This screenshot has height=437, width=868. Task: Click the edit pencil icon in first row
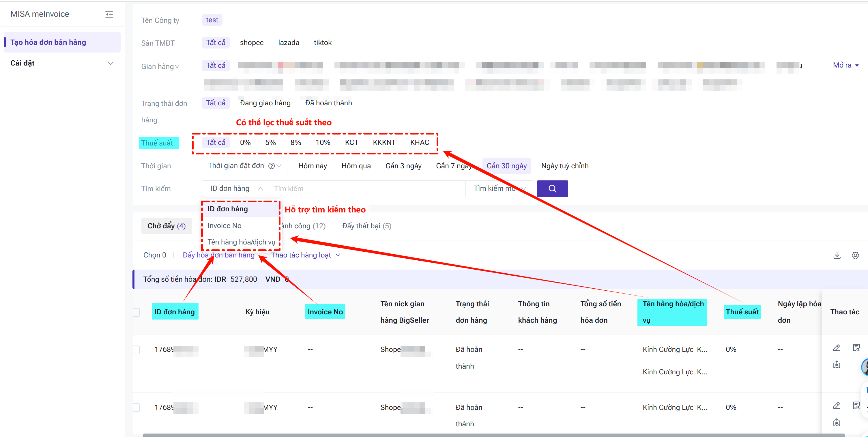coord(836,348)
